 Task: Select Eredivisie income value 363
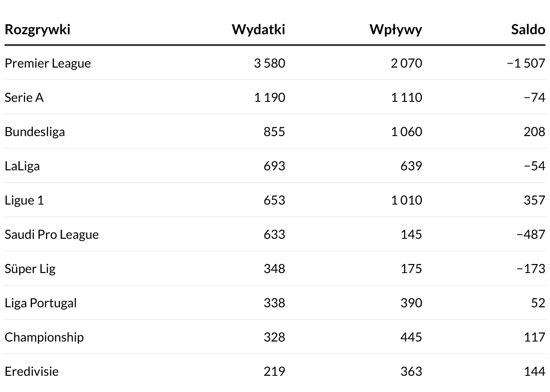(x=411, y=371)
